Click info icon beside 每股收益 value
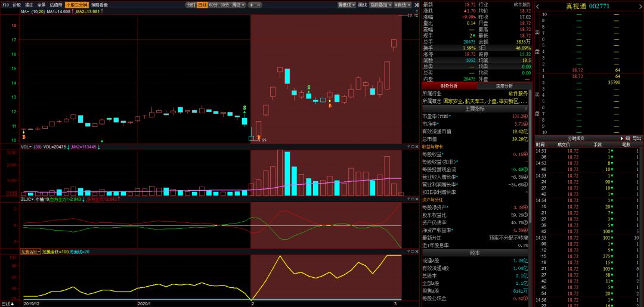 tap(526, 154)
